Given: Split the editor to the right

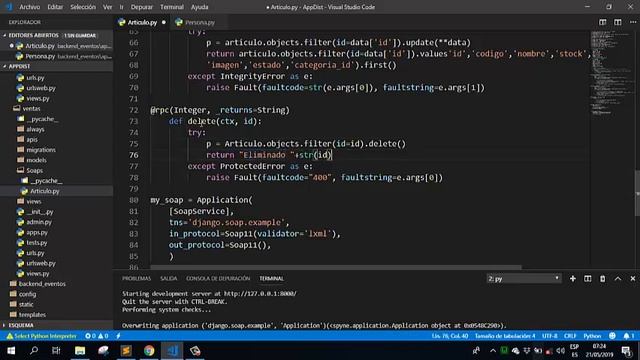Looking at the screenshot, I should [x=618, y=22].
